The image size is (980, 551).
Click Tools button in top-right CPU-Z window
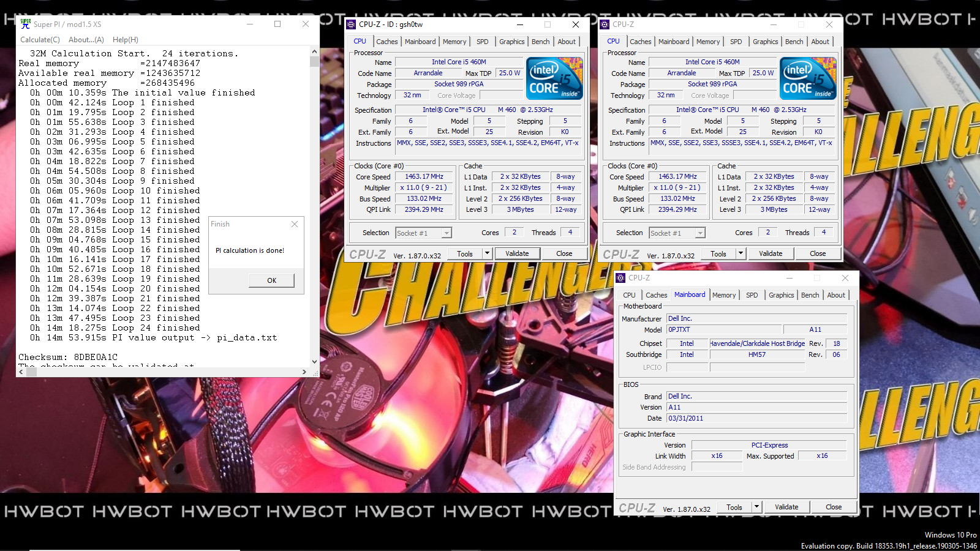(x=718, y=253)
